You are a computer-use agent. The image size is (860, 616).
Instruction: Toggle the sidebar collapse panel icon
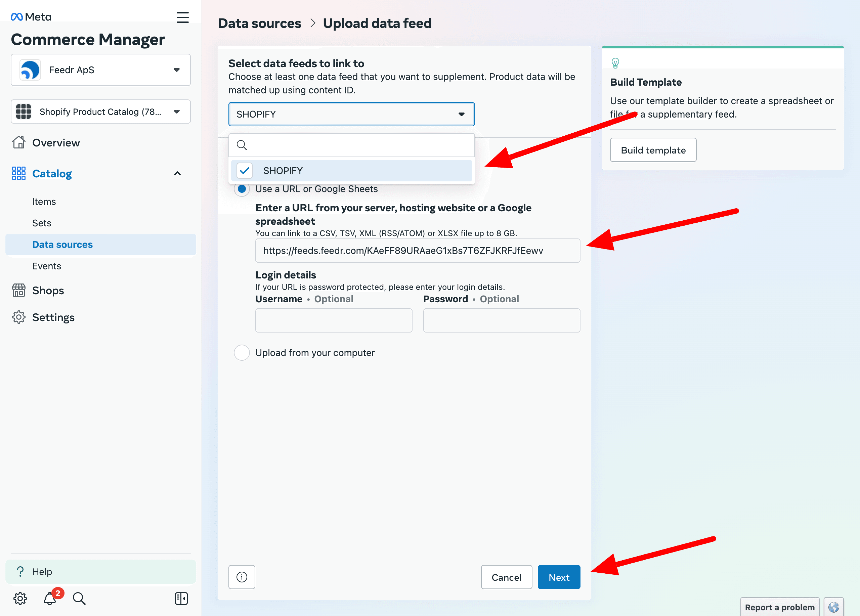tap(181, 599)
